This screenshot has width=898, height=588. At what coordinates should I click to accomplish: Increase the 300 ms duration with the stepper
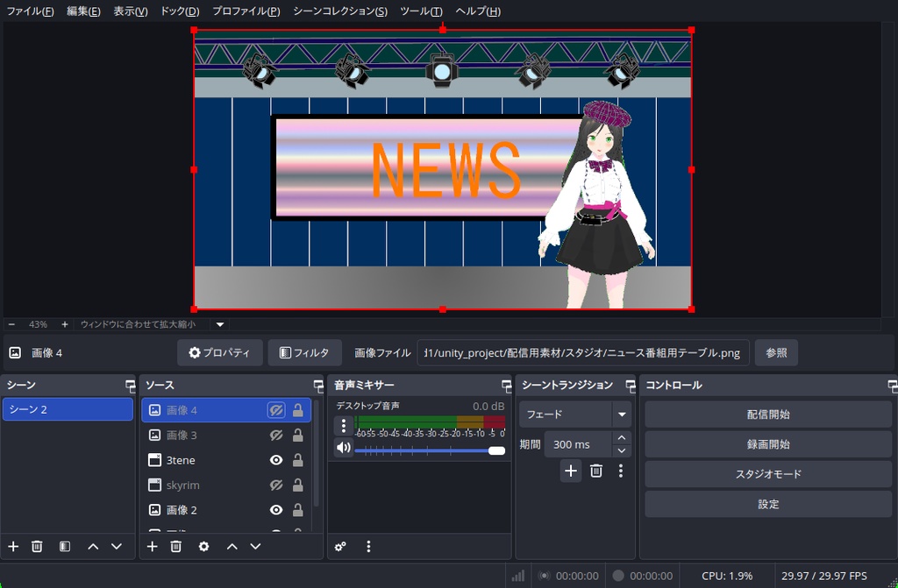pos(621,439)
